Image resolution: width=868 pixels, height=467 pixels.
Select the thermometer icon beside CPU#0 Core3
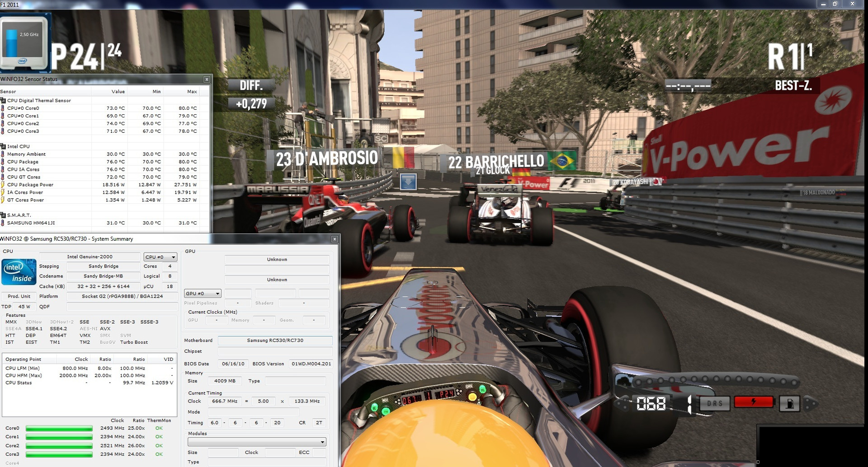[x=3, y=131]
